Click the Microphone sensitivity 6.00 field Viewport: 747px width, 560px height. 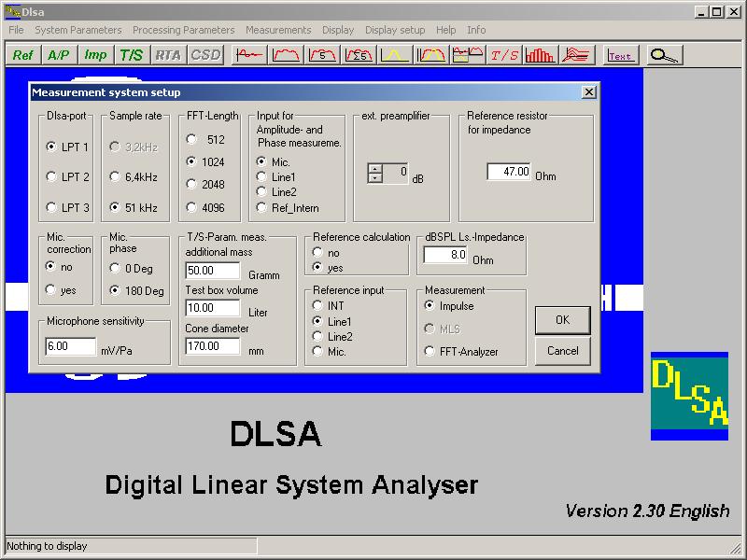[71, 346]
